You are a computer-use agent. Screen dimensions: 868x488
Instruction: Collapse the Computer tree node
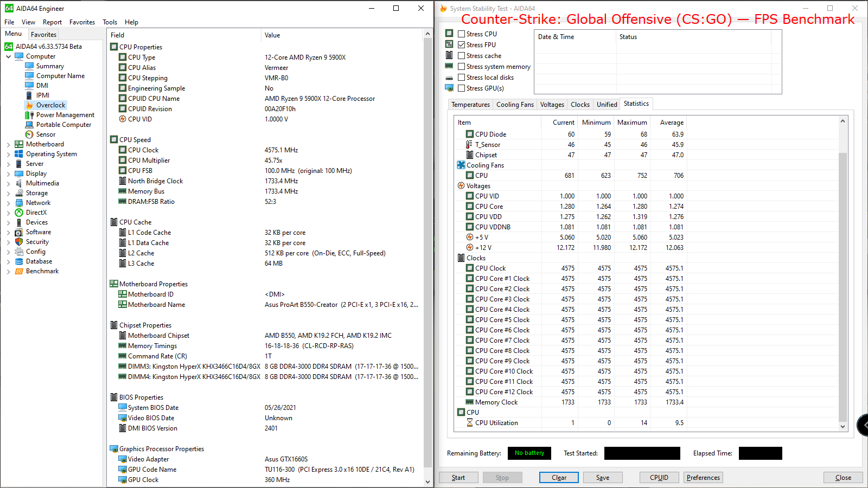9,57
